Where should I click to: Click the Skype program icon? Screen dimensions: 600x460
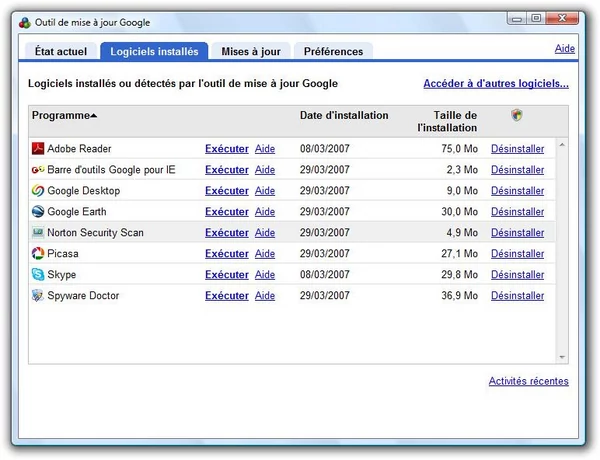click(x=38, y=274)
